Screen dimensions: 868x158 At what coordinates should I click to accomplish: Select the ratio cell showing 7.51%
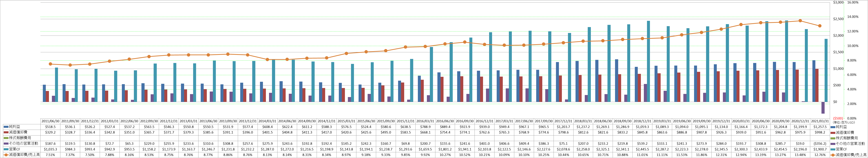click(x=50, y=155)
